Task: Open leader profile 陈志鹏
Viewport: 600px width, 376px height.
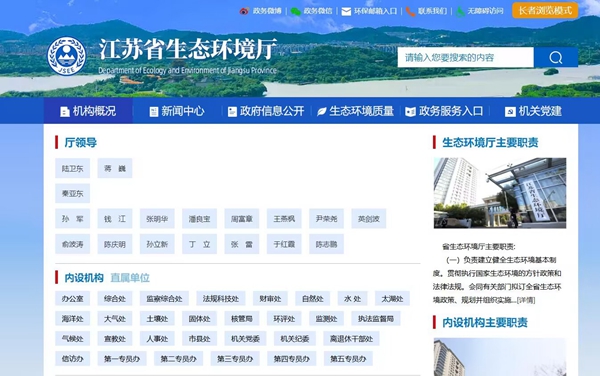Action: [x=326, y=244]
